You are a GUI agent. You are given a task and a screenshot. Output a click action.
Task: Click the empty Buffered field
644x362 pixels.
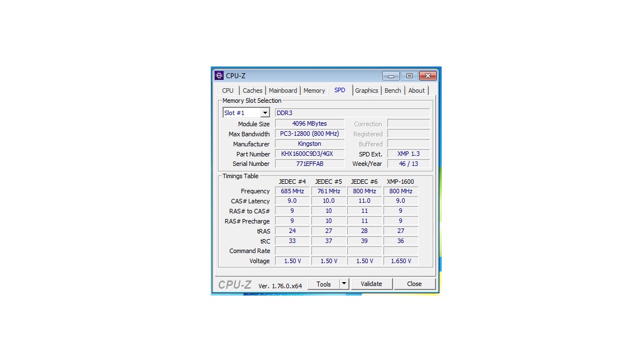pos(409,144)
